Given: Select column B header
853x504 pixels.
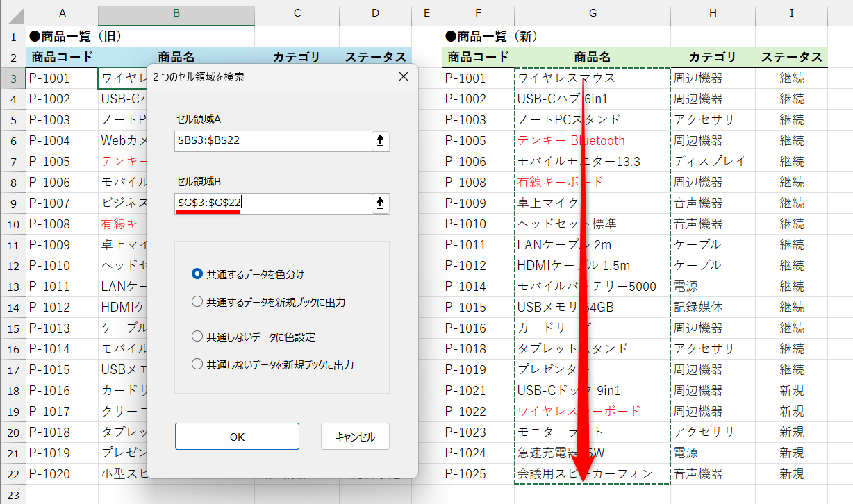Looking at the screenshot, I should (176, 13).
